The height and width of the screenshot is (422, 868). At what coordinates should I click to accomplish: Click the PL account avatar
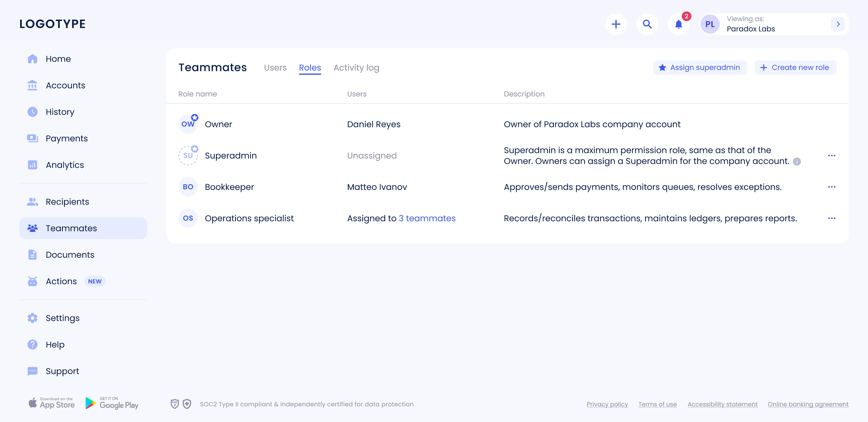point(710,24)
